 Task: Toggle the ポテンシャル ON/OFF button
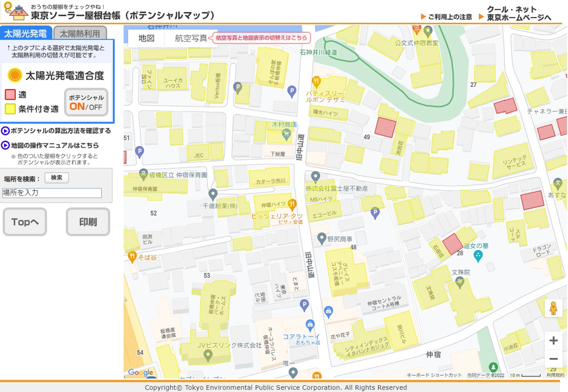click(86, 102)
